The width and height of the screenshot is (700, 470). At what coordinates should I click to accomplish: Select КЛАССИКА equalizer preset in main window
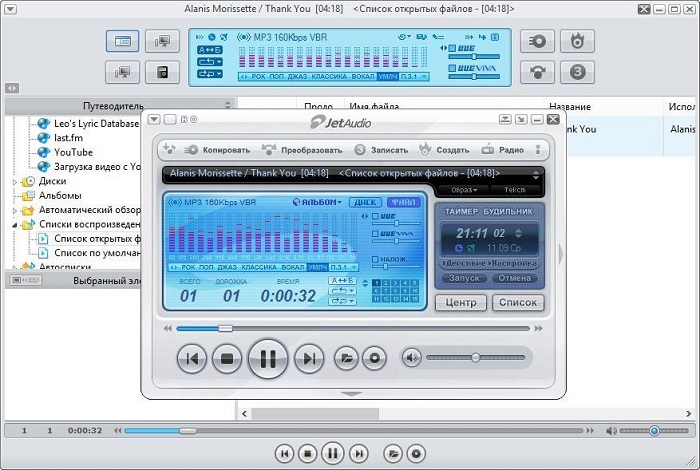tap(329, 77)
